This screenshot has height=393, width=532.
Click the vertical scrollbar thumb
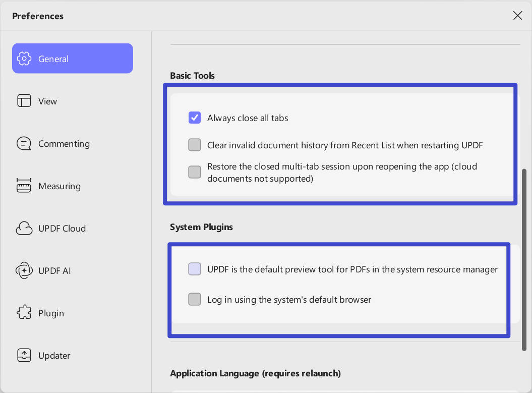524,260
